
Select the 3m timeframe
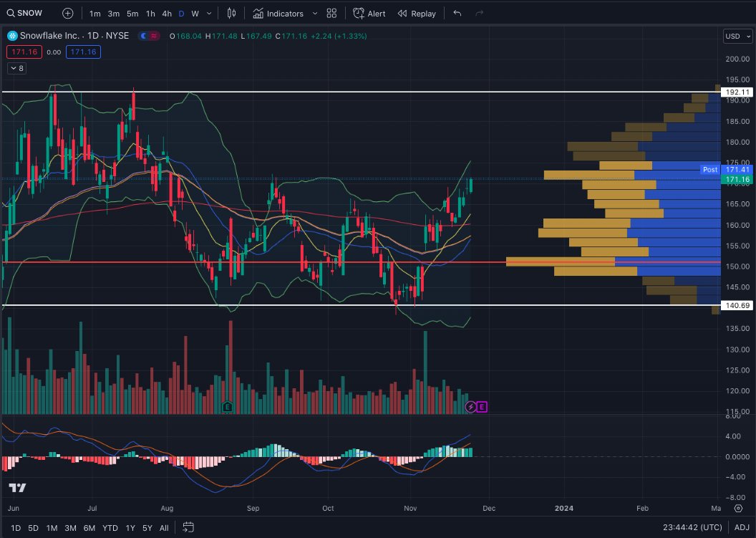[113, 14]
